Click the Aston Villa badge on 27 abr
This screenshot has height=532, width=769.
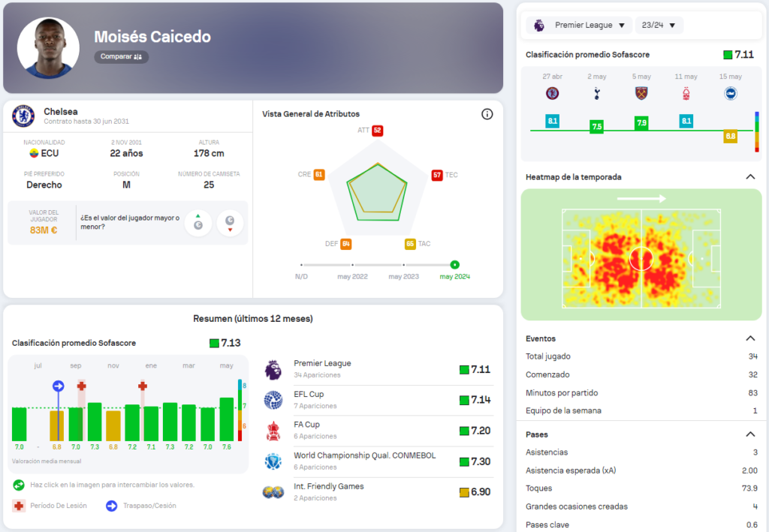(552, 94)
